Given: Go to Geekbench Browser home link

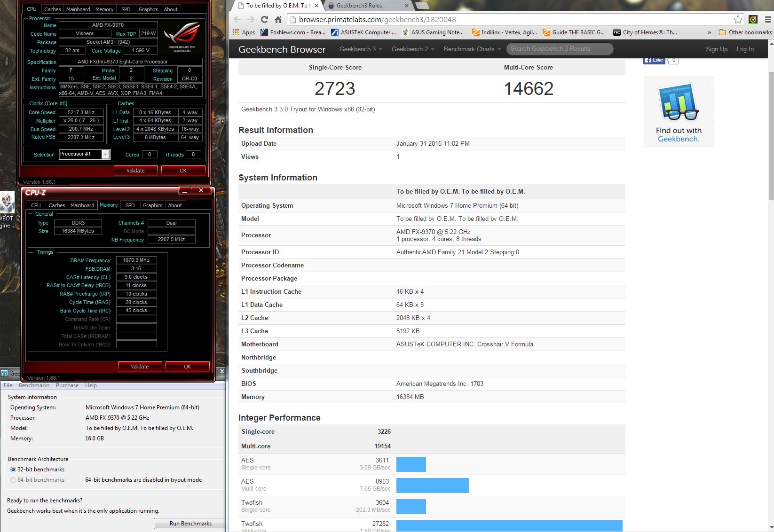Looking at the screenshot, I should [x=282, y=49].
